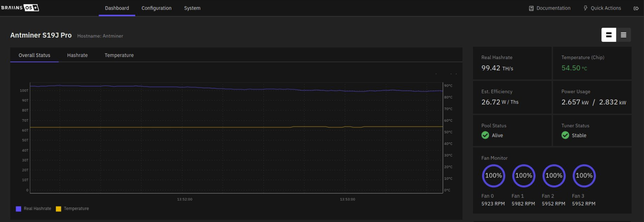Click the 99.42 TH/s hashrate value

point(497,68)
